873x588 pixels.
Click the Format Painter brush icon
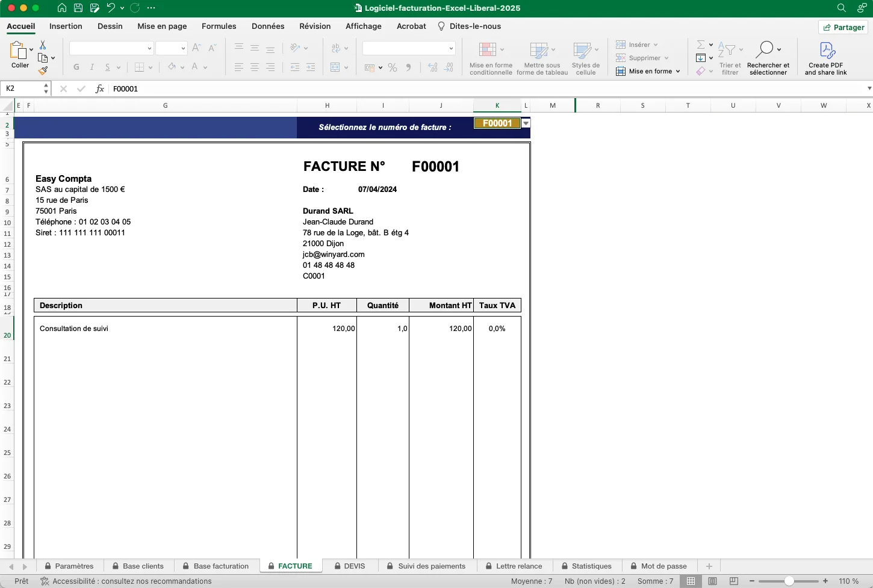(43, 71)
